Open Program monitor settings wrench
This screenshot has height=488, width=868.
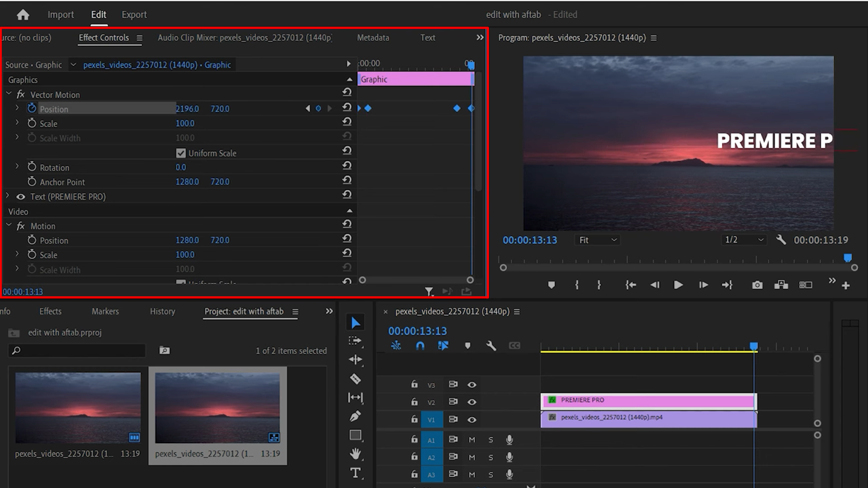(781, 240)
